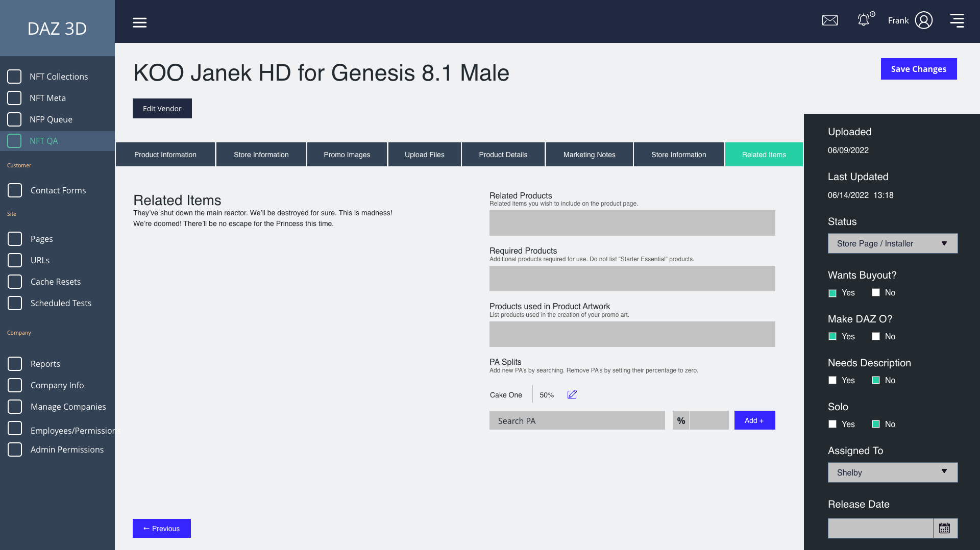Click the Scheduled Tests sidebar icon
980x550 pixels.
click(x=15, y=303)
